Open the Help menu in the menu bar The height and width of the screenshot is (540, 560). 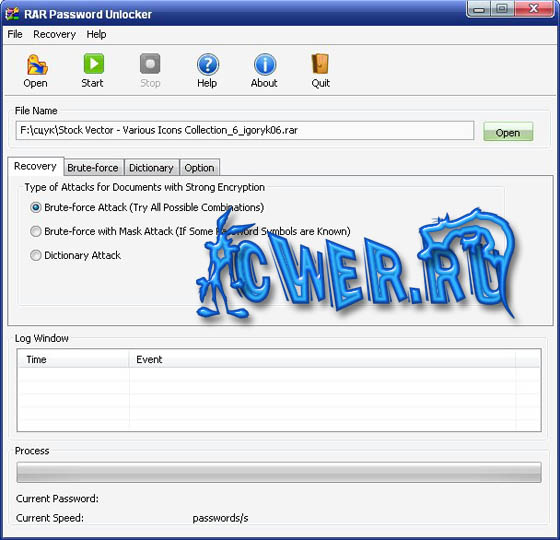click(96, 34)
